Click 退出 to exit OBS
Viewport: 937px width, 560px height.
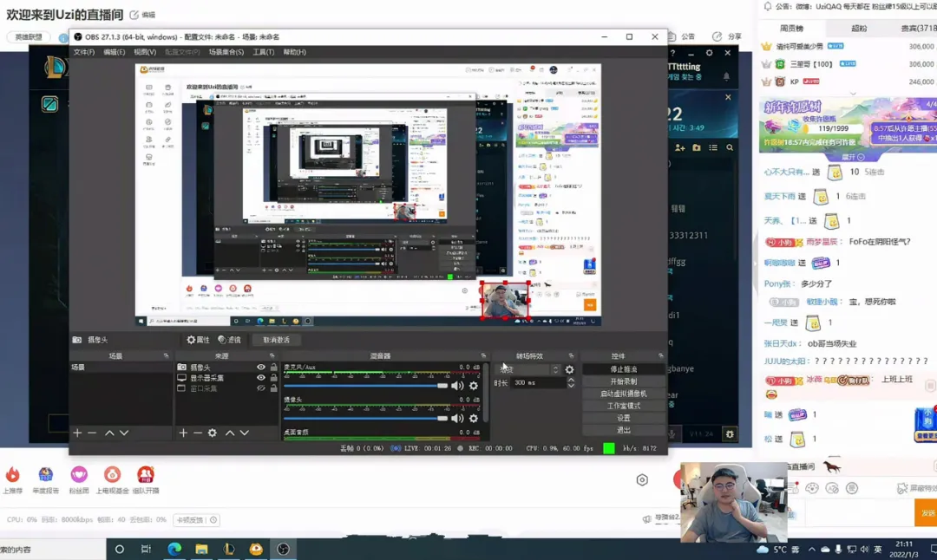click(623, 430)
